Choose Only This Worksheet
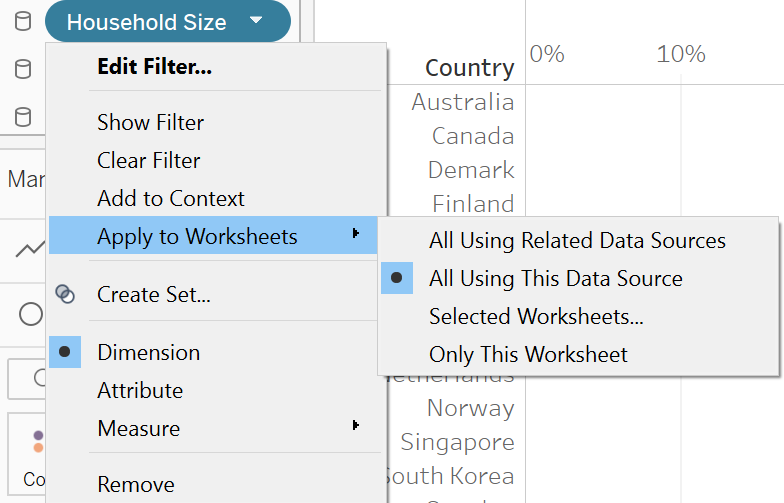This screenshot has height=503, width=784. coord(528,354)
